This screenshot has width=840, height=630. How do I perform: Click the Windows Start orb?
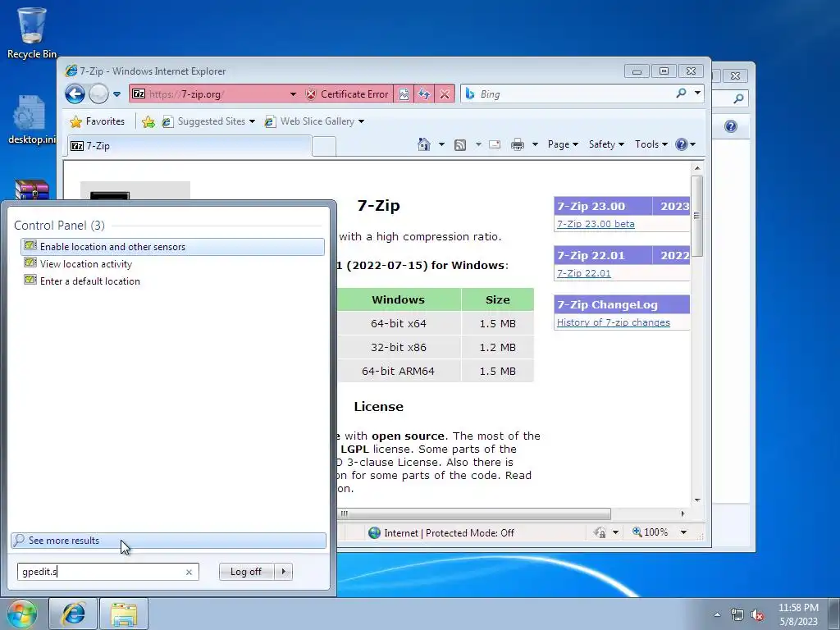21,614
